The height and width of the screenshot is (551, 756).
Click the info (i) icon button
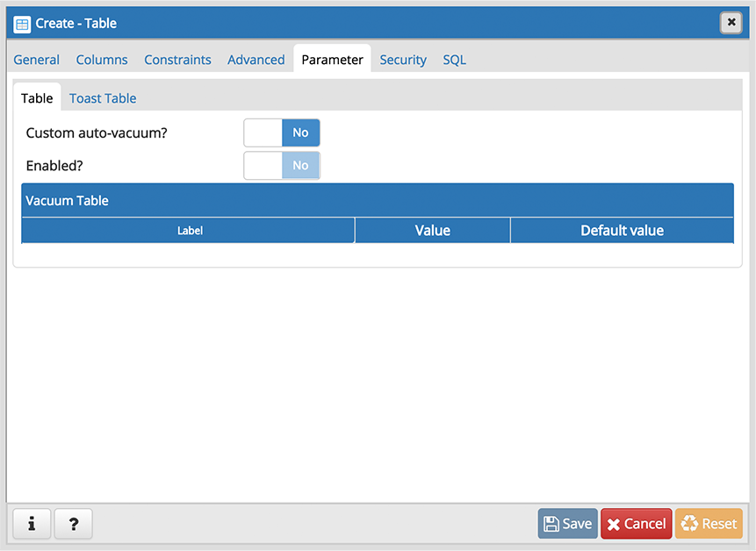click(32, 524)
